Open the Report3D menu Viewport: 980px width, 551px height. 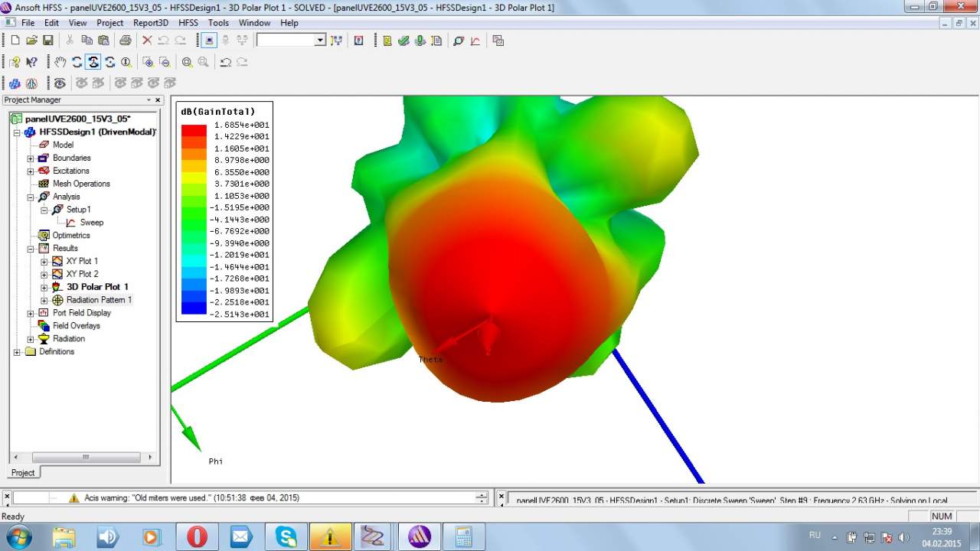150,23
